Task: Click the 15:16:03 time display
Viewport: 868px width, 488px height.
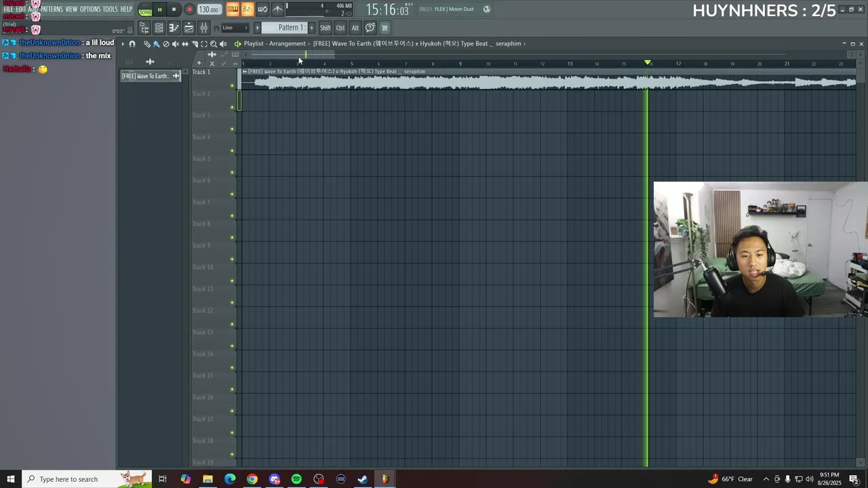Action: click(387, 9)
